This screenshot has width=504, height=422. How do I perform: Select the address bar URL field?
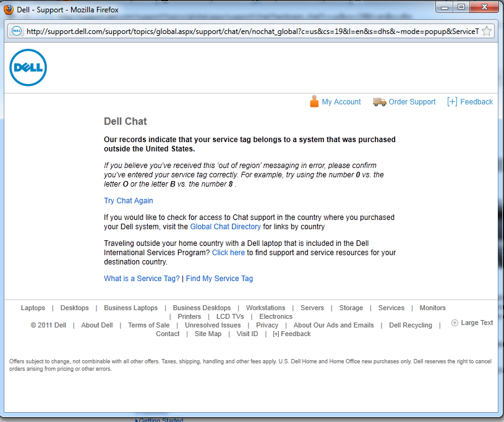[252, 31]
